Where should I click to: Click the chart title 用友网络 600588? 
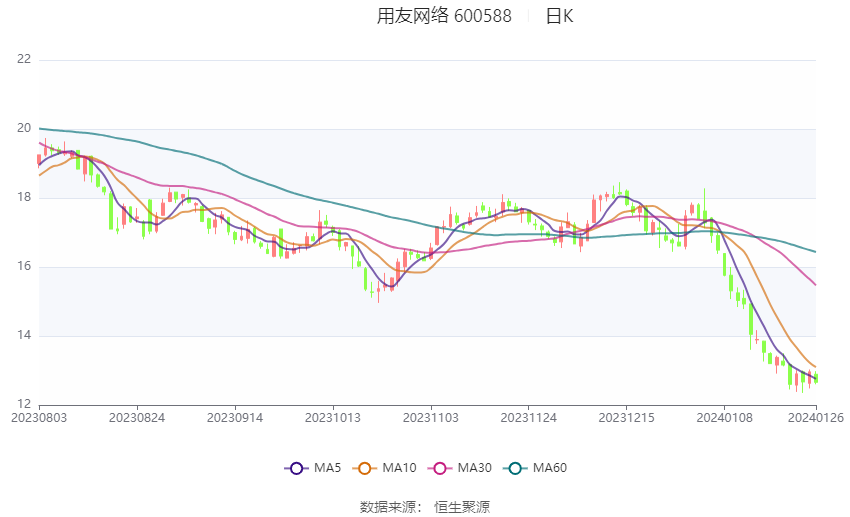point(444,16)
